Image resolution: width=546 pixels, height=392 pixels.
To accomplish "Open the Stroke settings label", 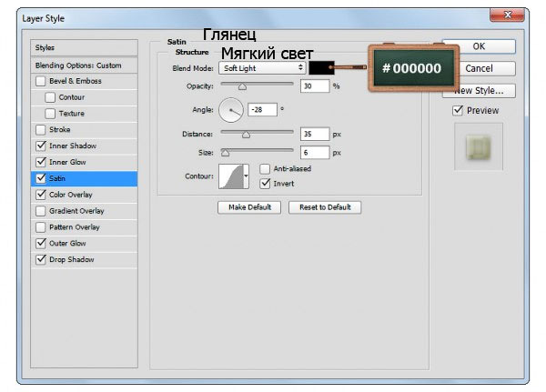I will 59,130.
